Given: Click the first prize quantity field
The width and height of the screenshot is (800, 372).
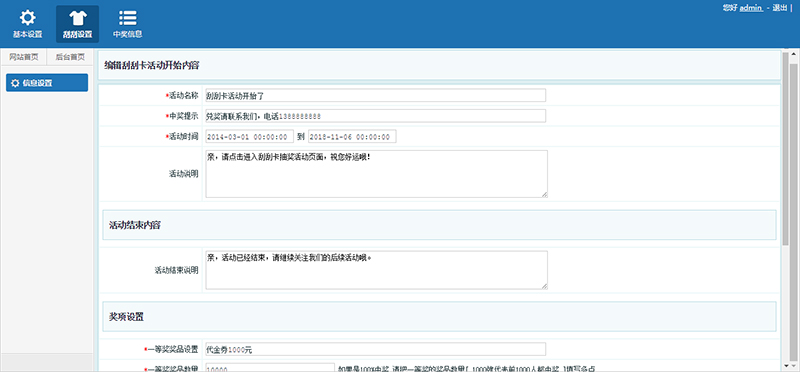Looking at the screenshot, I should 270,368.
